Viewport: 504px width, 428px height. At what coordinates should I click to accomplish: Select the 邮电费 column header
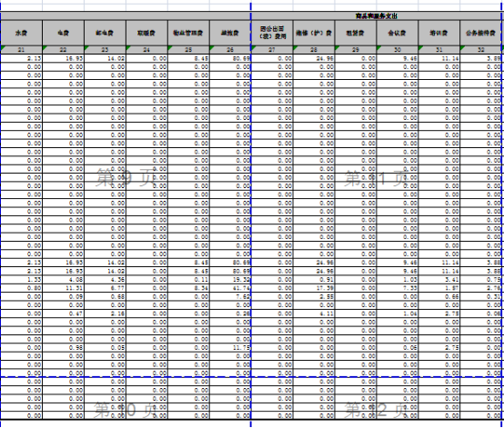tap(106, 33)
